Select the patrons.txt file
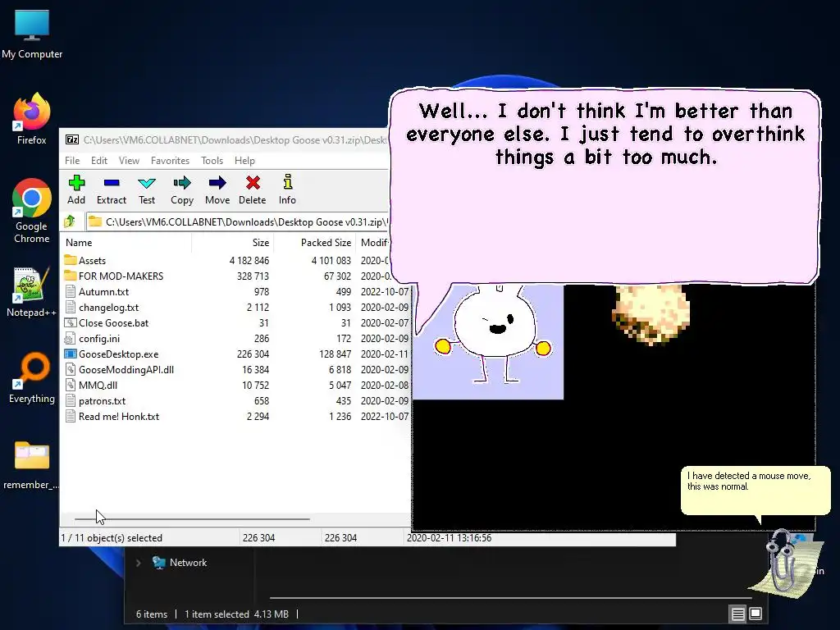This screenshot has width=840, height=630. 235,400
